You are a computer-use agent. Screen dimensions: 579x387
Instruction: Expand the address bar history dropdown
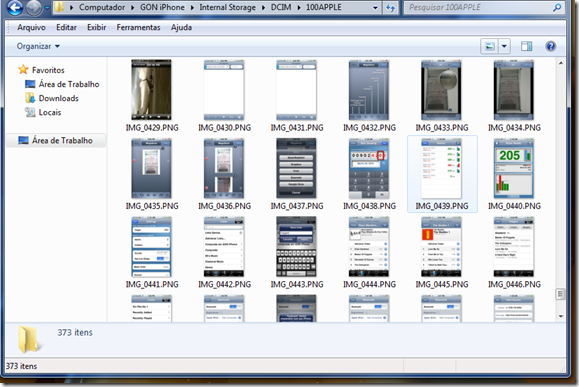[x=375, y=8]
